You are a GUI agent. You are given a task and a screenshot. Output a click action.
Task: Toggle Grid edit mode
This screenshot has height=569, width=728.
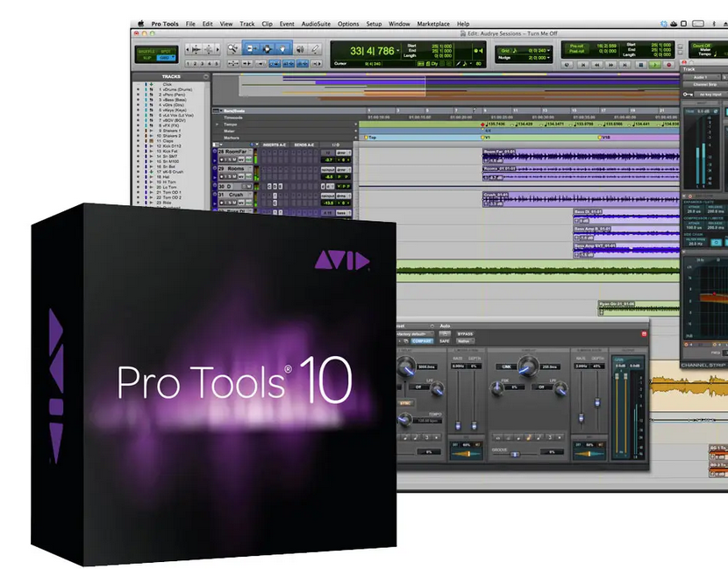click(165, 58)
